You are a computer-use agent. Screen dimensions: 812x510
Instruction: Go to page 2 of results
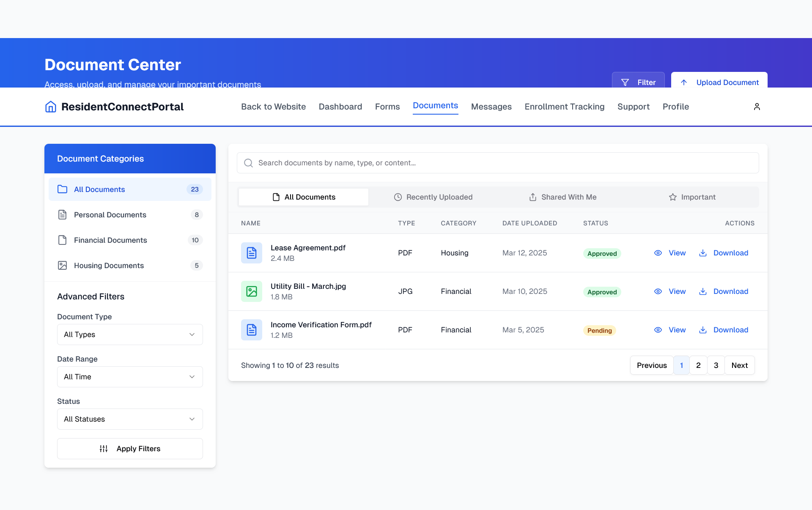click(x=698, y=365)
